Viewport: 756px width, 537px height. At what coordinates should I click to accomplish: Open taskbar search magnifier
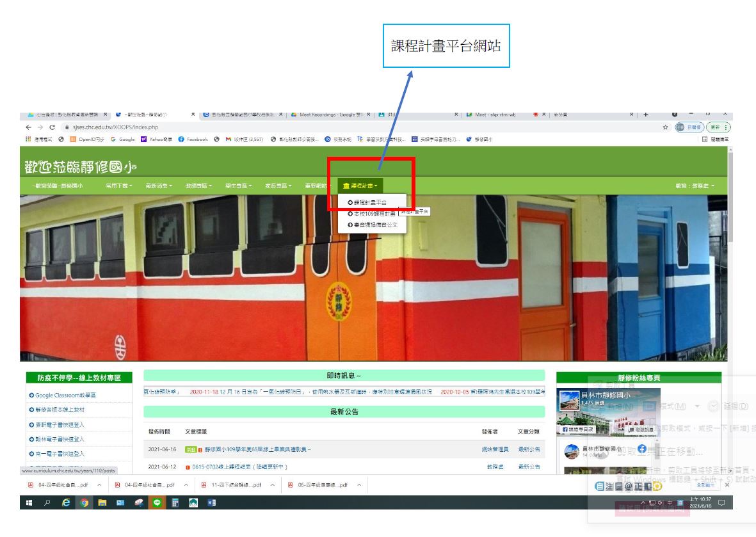click(47, 503)
